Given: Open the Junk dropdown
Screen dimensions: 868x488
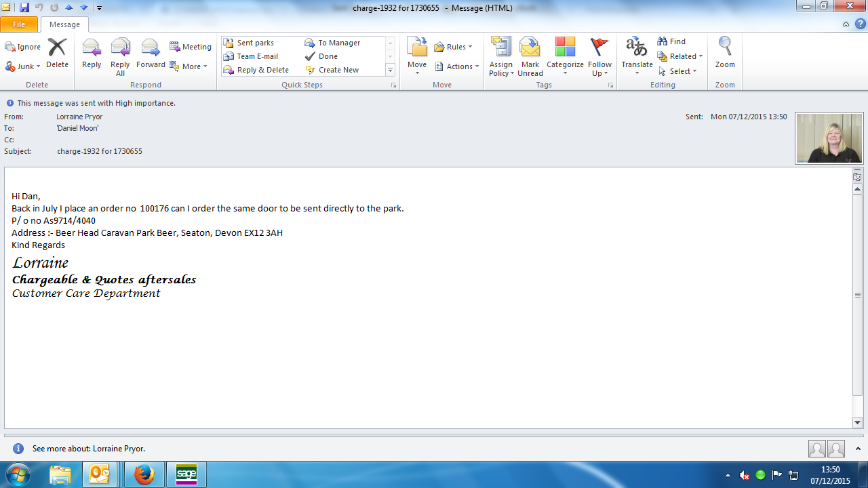Looking at the screenshot, I should [23, 66].
